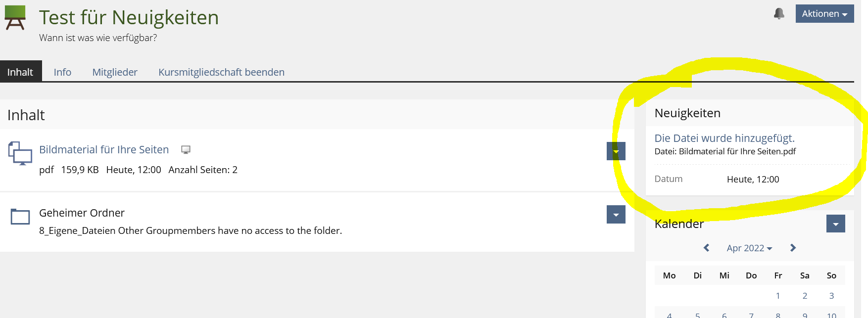868x318 pixels.
Task: Switch to the Info tab
Action: [x=62, y=72]
